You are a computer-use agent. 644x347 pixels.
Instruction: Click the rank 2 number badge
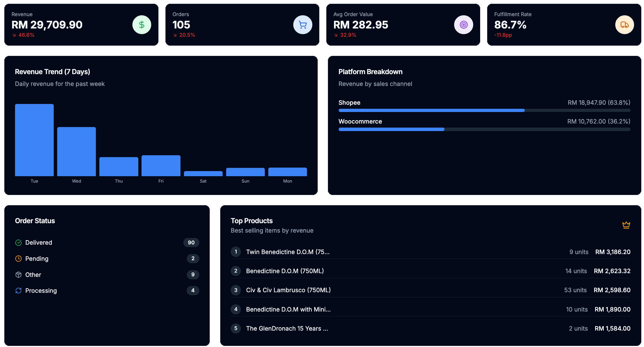[236, 271]
